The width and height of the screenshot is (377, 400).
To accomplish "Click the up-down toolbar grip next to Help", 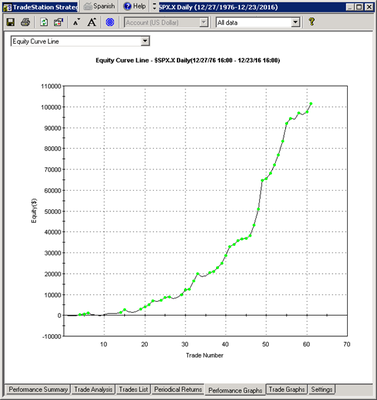I will tap(154, 6).
